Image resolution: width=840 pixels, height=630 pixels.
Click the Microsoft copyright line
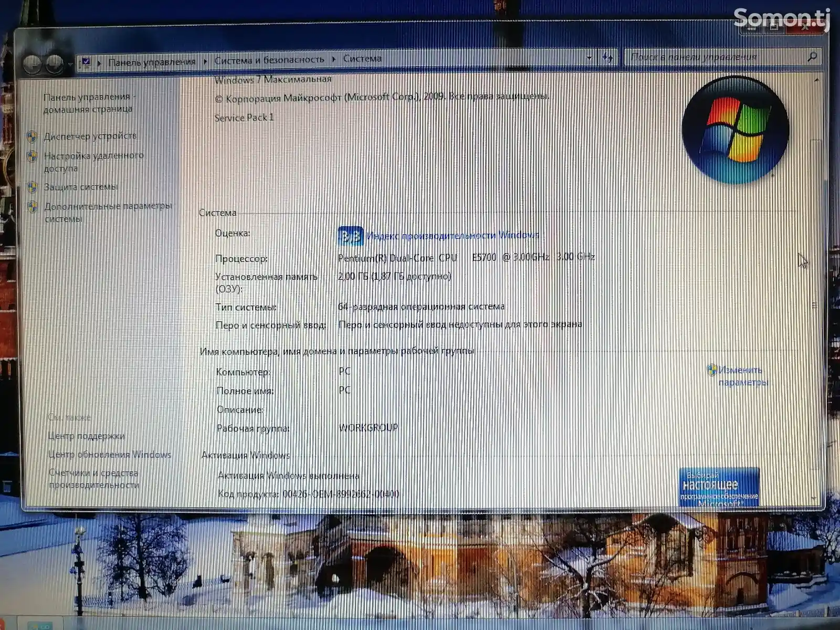[382, 97]
